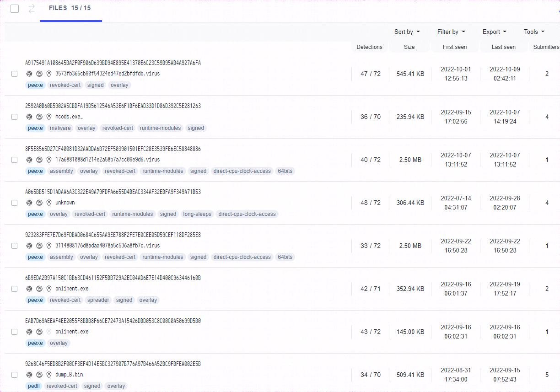The image size is (560, 392).
Task: Click graph icon in the 145.00 KB onlinent.exe row
Action: [39, 332]
